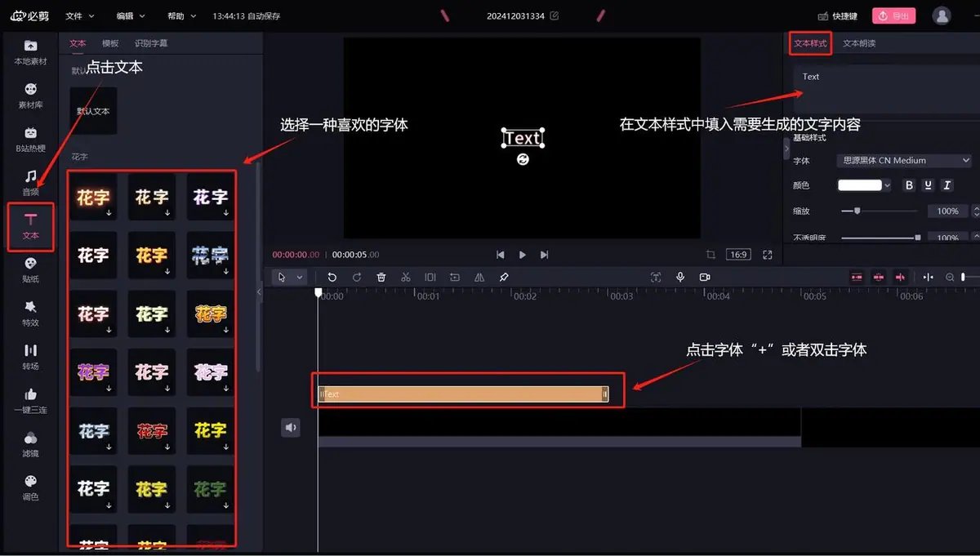The width and height of the screenshot is (980, 556).
Task: Open the 文件 menu dropdown
Action: click(x=80, y=16)
